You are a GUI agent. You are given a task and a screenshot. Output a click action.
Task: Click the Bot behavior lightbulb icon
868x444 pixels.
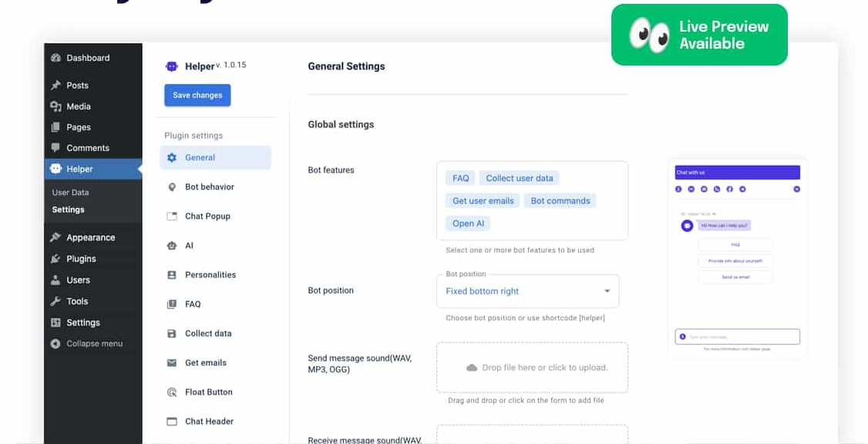[172, 187]
